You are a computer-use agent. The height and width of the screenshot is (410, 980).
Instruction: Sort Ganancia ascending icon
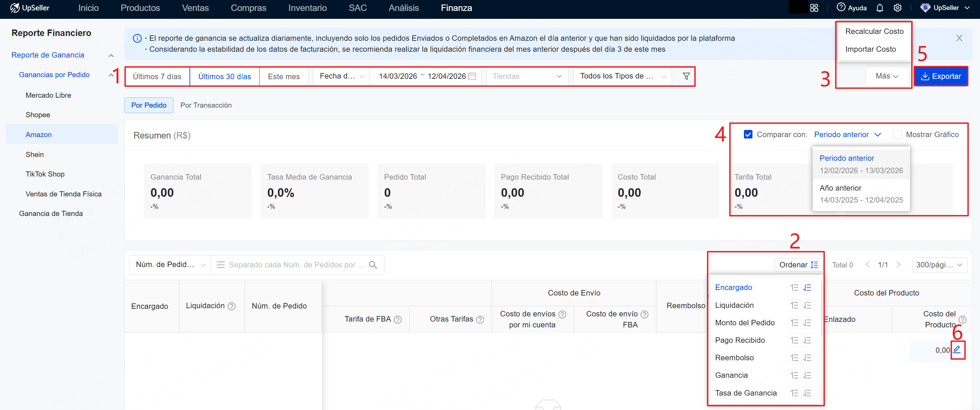(794, 375)
